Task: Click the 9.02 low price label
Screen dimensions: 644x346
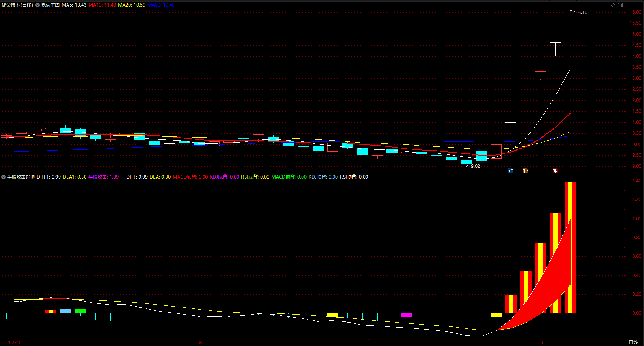Action: [475, 166]
